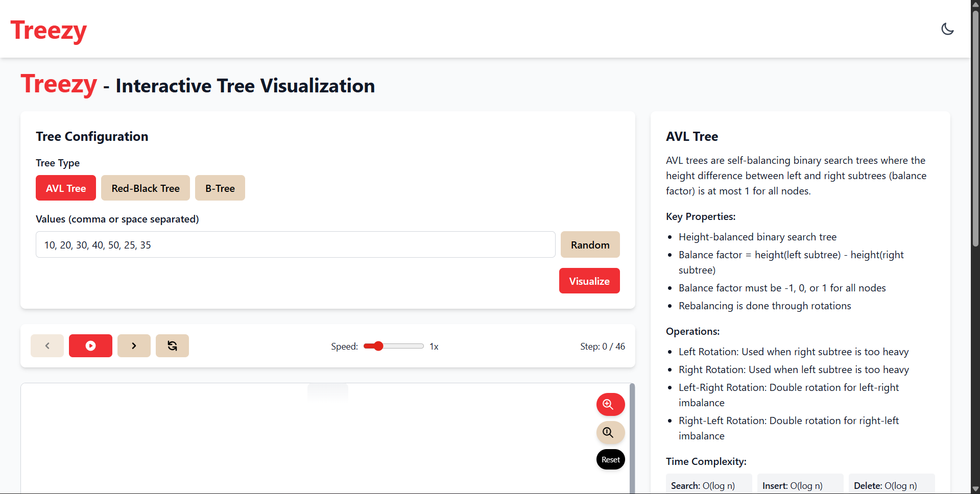Start the animation with the red play button
980x494 pixels.
90,346
